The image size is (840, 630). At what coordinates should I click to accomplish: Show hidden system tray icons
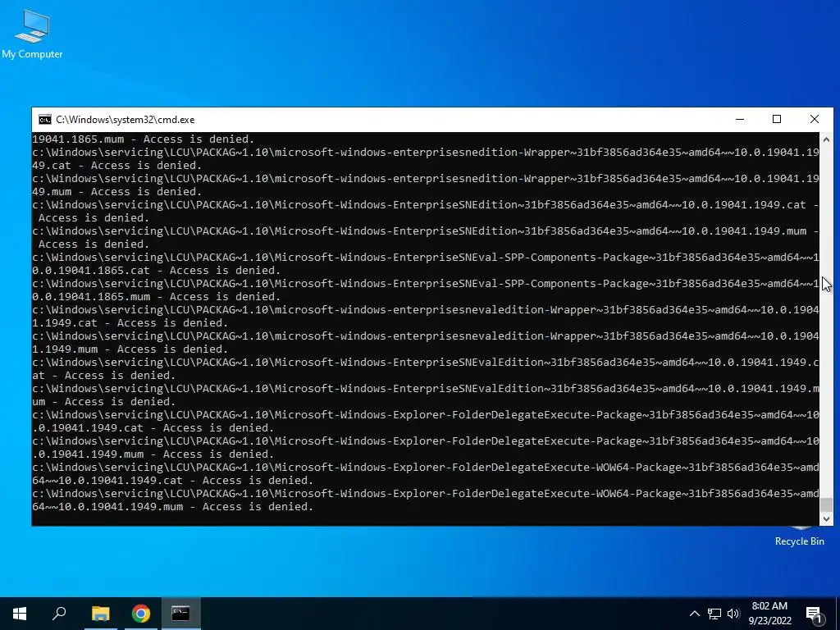(694, 614)
